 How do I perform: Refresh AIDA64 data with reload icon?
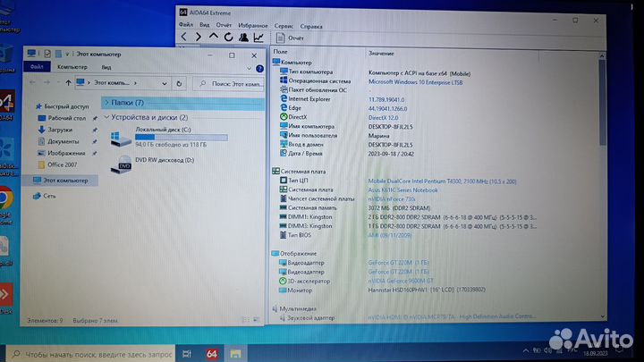pos(228,38)
